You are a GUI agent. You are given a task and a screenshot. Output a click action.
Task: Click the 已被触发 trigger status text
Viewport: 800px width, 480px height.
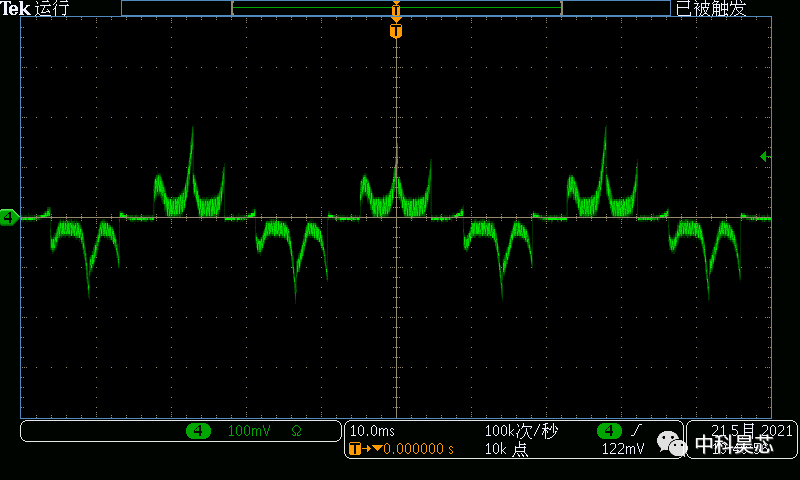711,8
